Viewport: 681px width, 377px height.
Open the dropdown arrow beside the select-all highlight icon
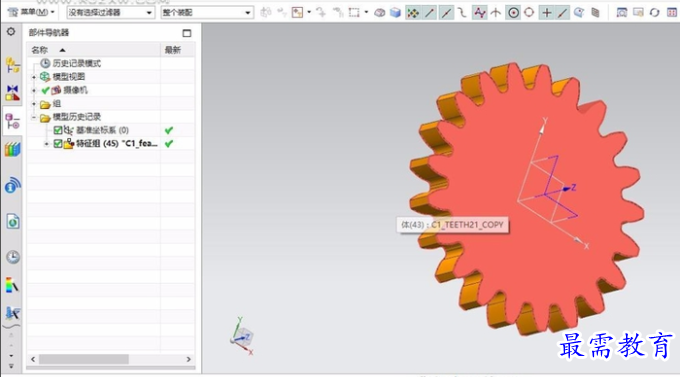tap(309, 12)
